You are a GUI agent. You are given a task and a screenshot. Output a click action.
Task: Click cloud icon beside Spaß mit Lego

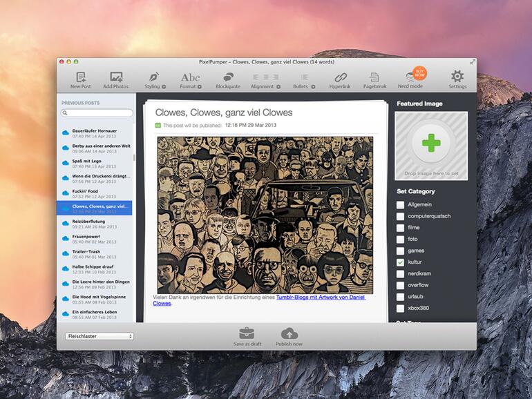point(66,163)
